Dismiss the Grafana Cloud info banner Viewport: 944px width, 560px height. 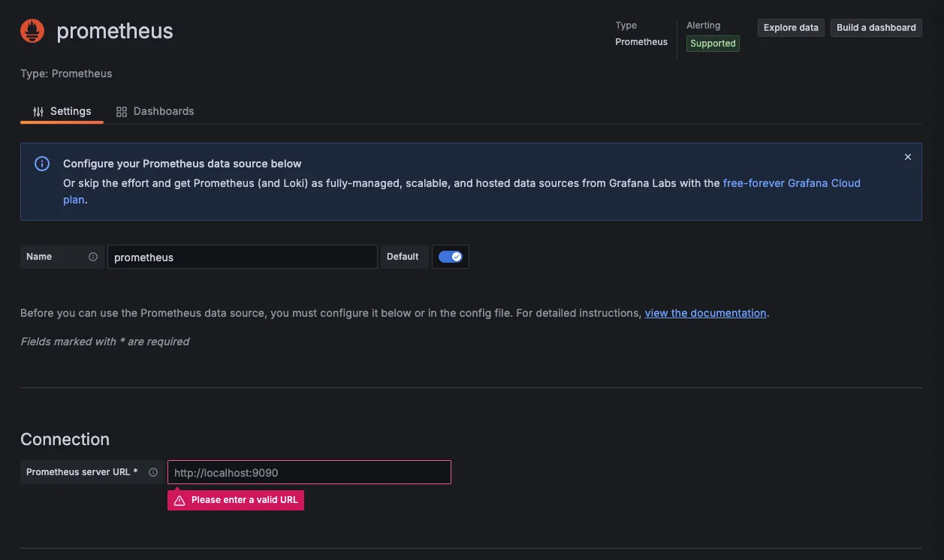point(908,157)
